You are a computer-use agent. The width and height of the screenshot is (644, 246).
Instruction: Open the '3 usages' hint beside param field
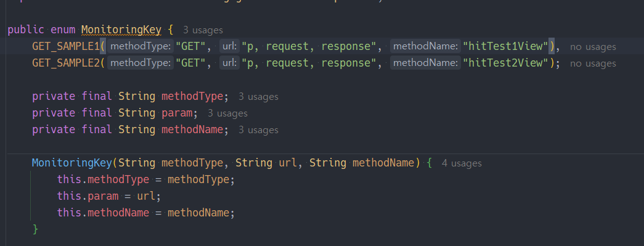[x=227, y=113]
